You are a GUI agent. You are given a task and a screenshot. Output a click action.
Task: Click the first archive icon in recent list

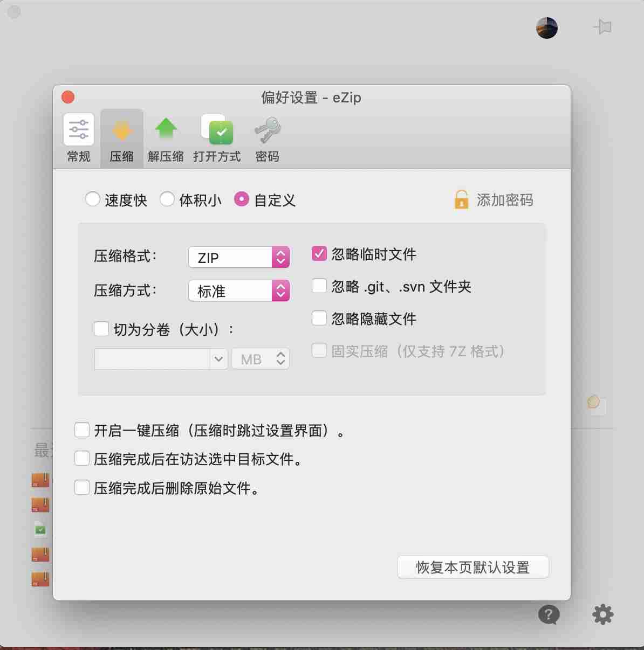click(40, 480)
